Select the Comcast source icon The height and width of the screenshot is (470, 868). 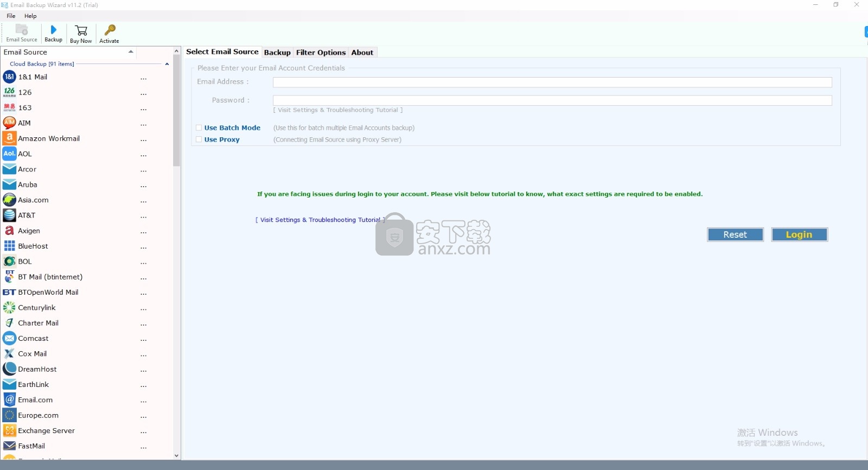(x=9, y=338)
